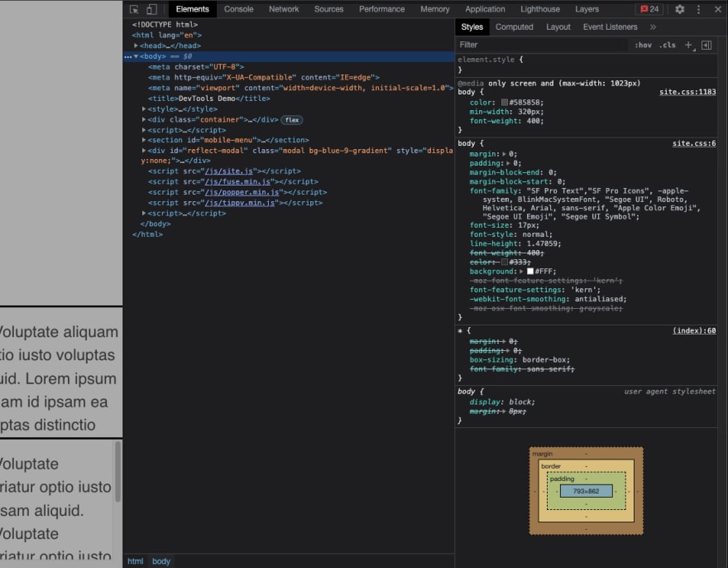Select the Elements tab

tap(192, 9)
